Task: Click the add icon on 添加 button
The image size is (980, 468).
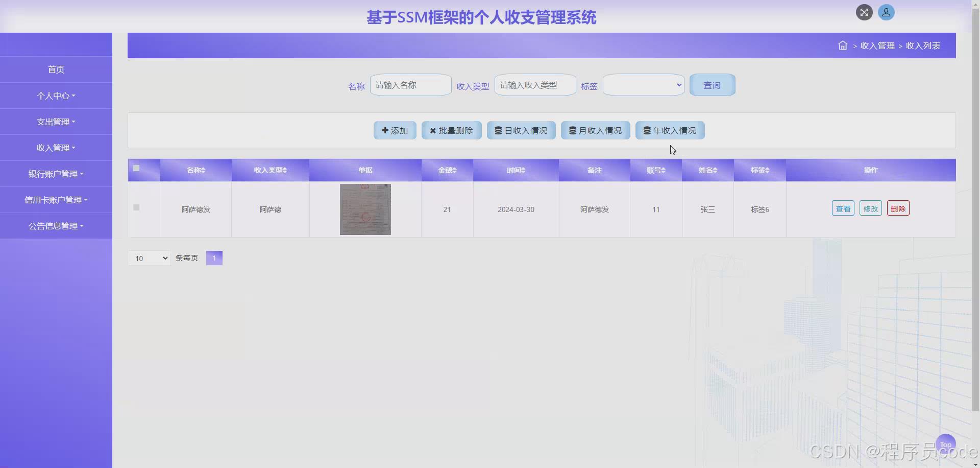Action: coord(384,130)
